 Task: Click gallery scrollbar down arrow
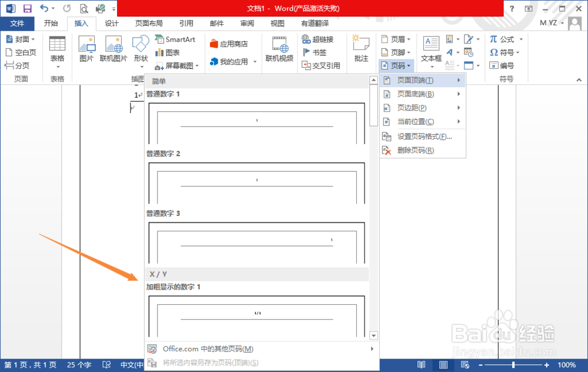pyautogui.click(x=373, y=336)
